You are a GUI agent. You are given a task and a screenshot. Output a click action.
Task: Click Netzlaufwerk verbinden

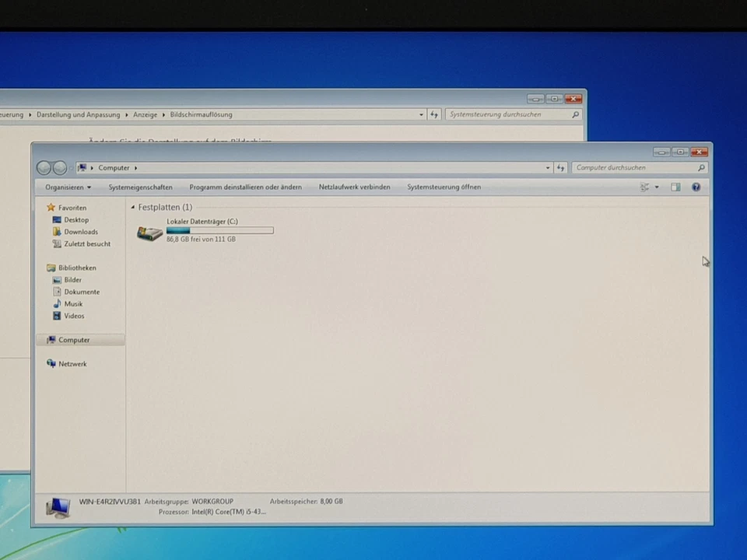[x=354, y=187]
